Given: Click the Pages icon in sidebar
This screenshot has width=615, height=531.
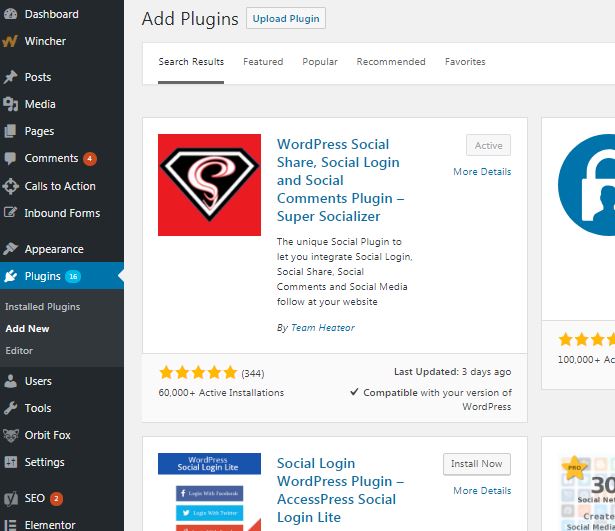Looking at the screenshot, I should [x=11, y=131].
